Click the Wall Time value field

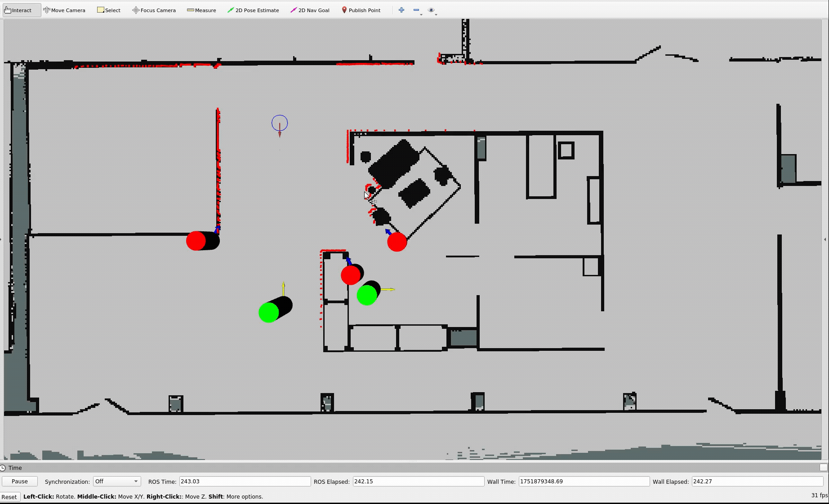click(584, 481)
